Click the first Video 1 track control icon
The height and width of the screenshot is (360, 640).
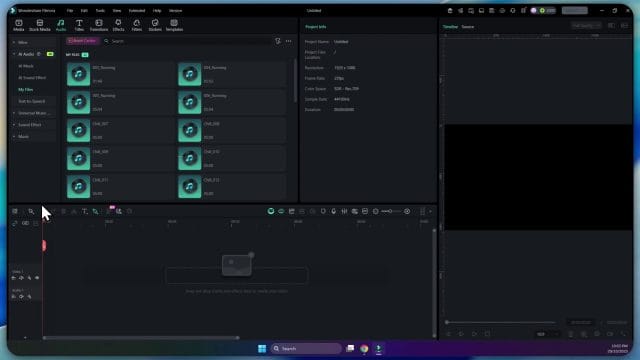[x=14, y=278]
